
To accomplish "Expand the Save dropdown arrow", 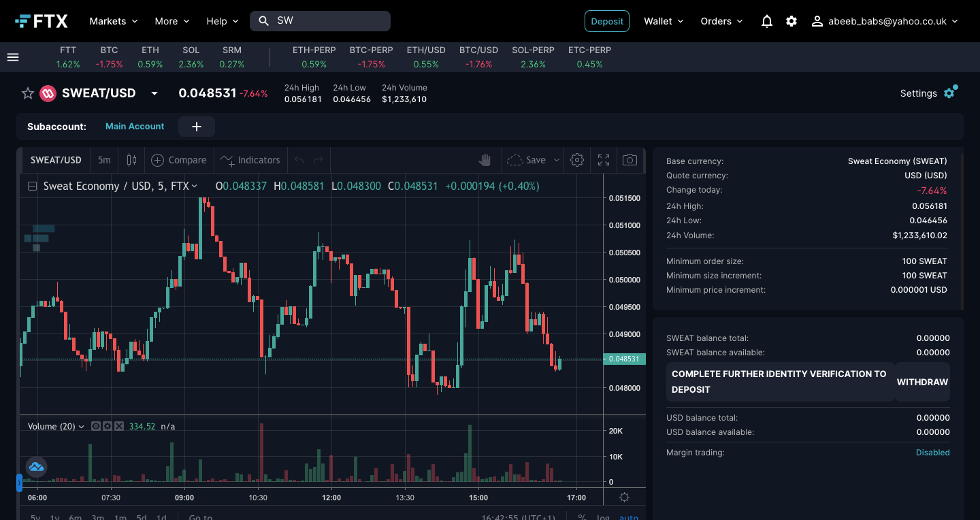I will pos(557,160).
